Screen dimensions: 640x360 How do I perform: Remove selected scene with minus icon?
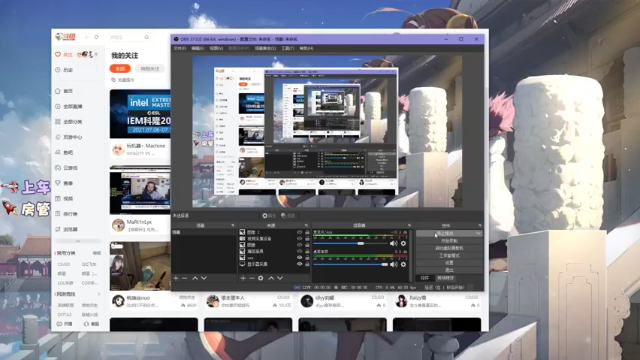pyautogui.click(x=184, y=278)
